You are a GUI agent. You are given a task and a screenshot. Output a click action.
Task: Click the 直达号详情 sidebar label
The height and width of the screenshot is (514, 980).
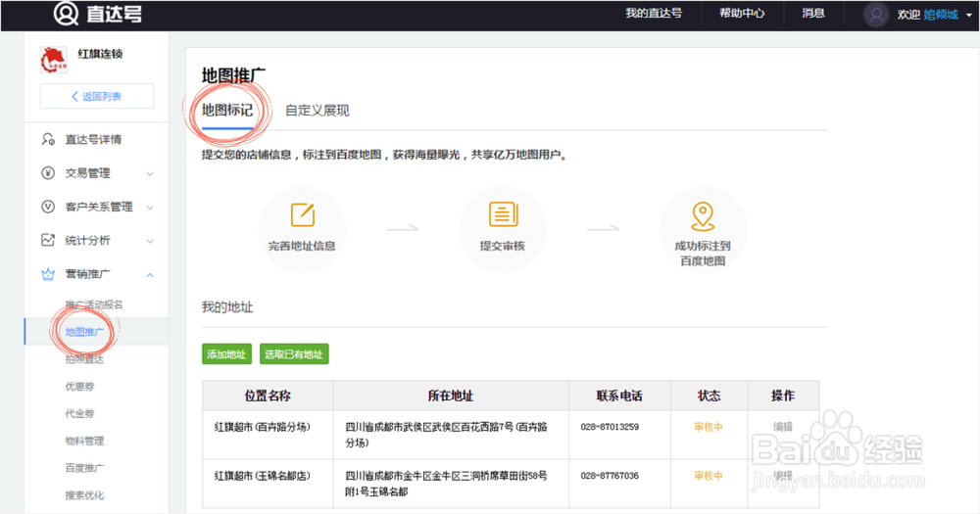[94, 139]
